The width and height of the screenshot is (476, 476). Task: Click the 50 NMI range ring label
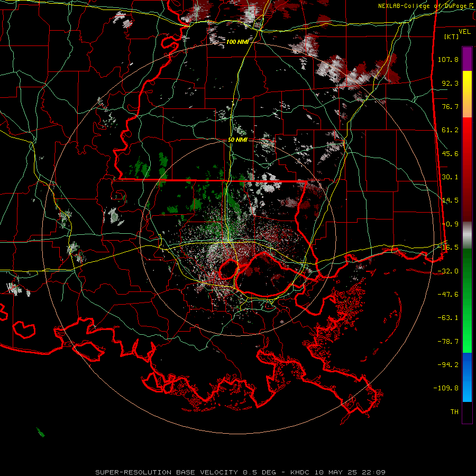pyautogui.click(x=237, y=140)
